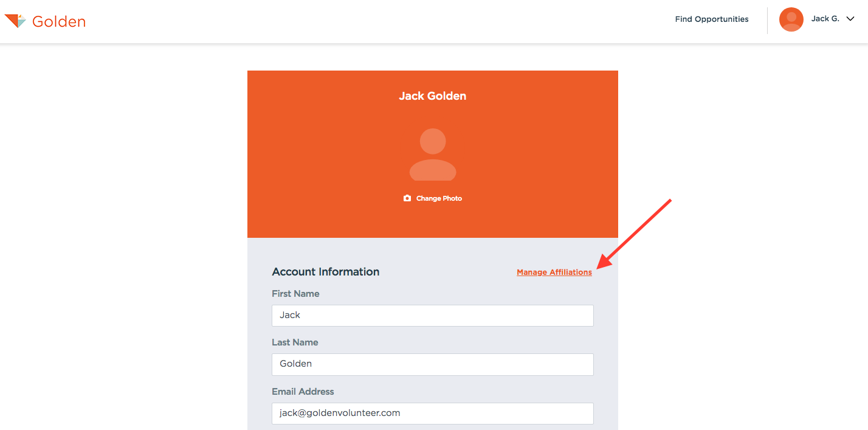Expand the account dropdown chevron
This screenshot has width=868, height=430.
(x=850, y=19)
